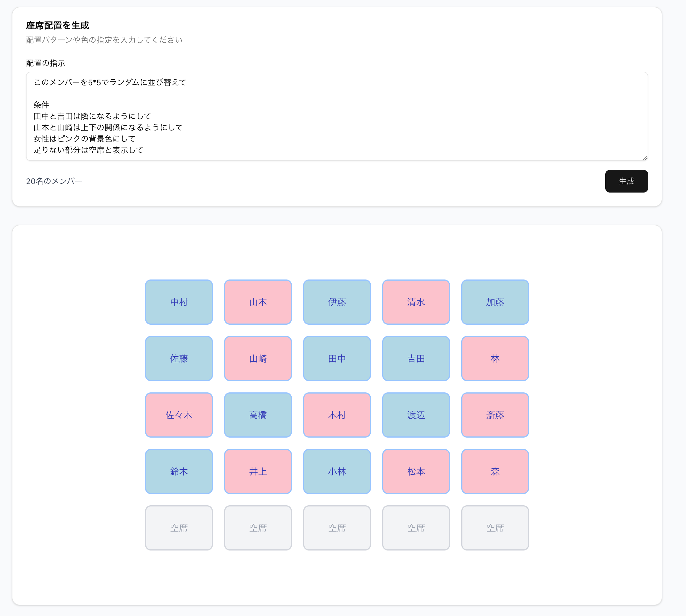Click the 佐々木 seat tile
Image resolution: width=686 pixels, height=616 pixels.
179,415
